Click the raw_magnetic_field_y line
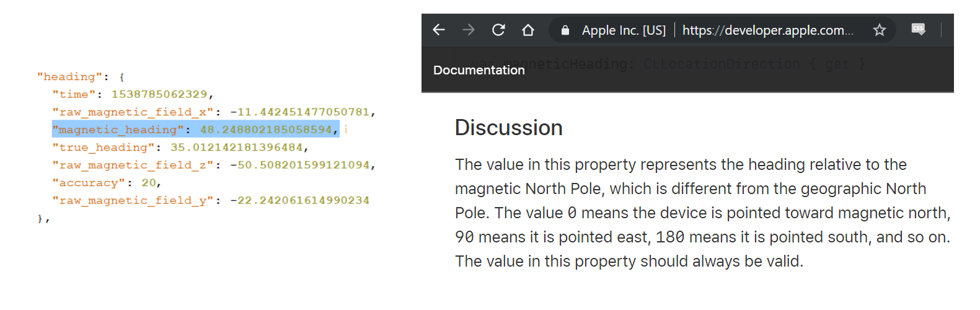This screenshot has height=310, width=980. tap(210, 200)
